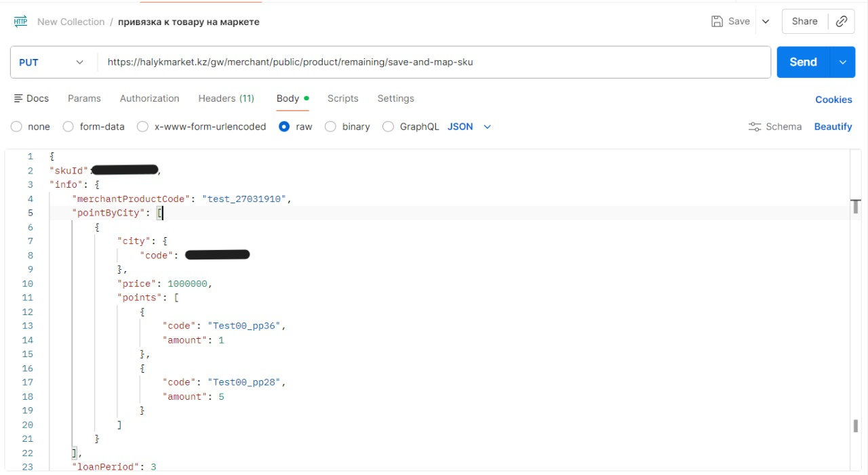Open the Headers (11) tab
Viewport: 868px width, 475px height.
click(226, 98)
